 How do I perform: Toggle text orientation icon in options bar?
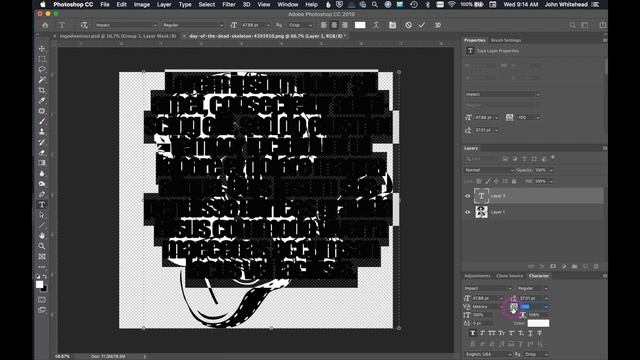tap(84, 25)
